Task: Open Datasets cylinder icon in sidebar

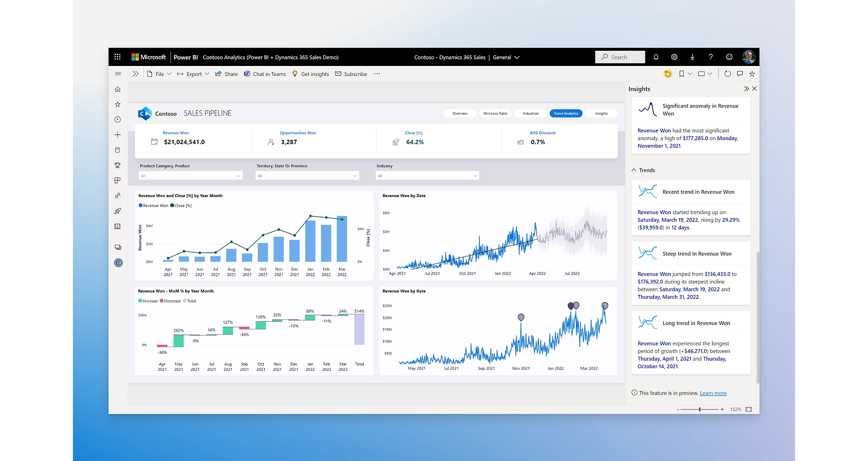Action: pyautogui.click(x=118, y=150)
